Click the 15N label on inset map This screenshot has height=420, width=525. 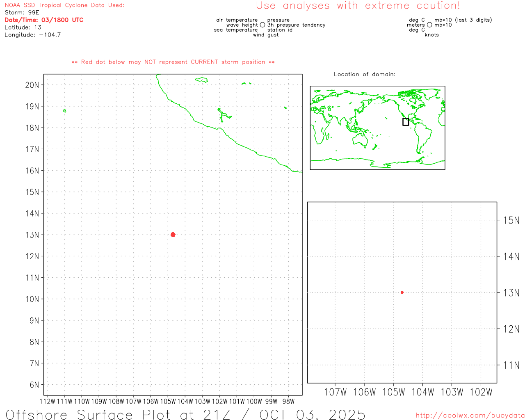tap(511, 220)
